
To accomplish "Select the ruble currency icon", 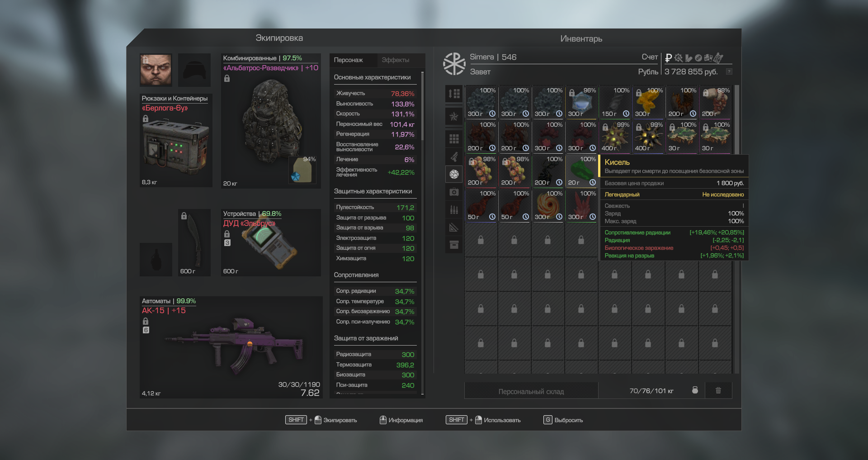I will click(668, 58).
